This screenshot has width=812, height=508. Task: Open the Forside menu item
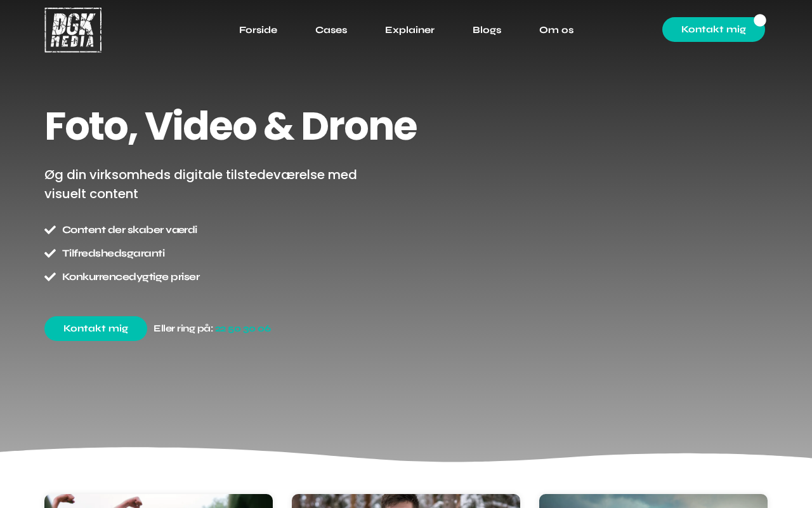point(258,30)
